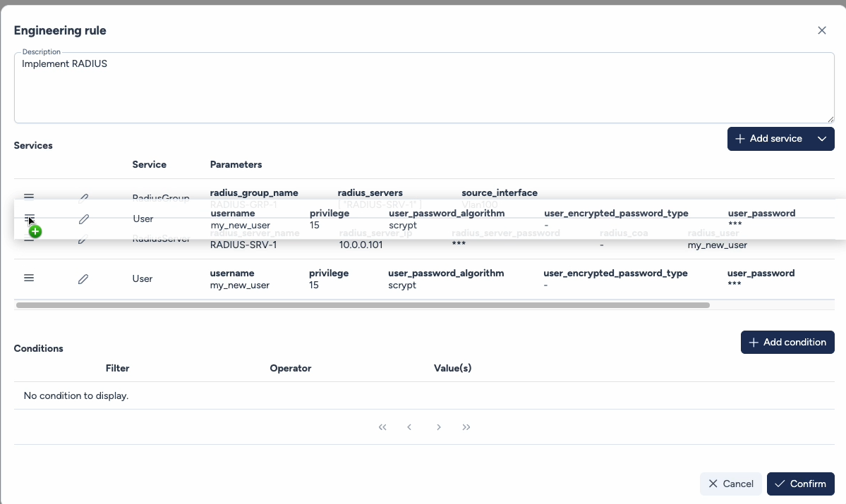
Task: Click the Description box resize handle
Action: click(x=830, y=120)
